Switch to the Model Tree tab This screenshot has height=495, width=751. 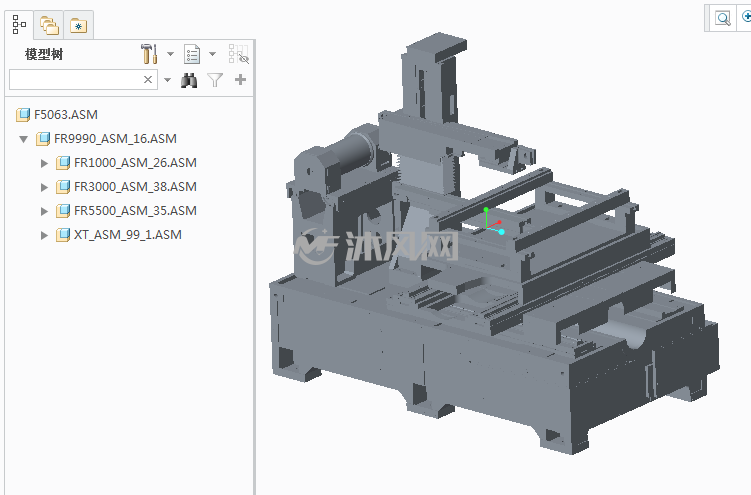point(19,25)
